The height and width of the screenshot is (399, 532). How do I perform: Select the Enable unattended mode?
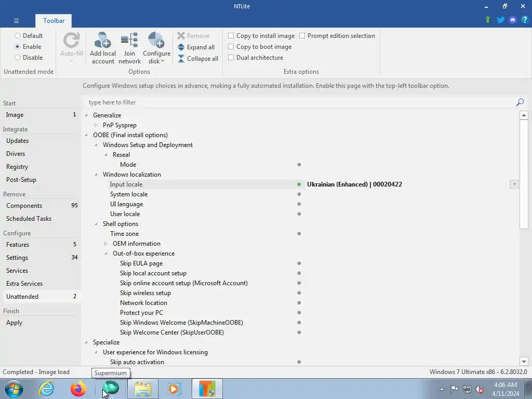click(28, 46)
